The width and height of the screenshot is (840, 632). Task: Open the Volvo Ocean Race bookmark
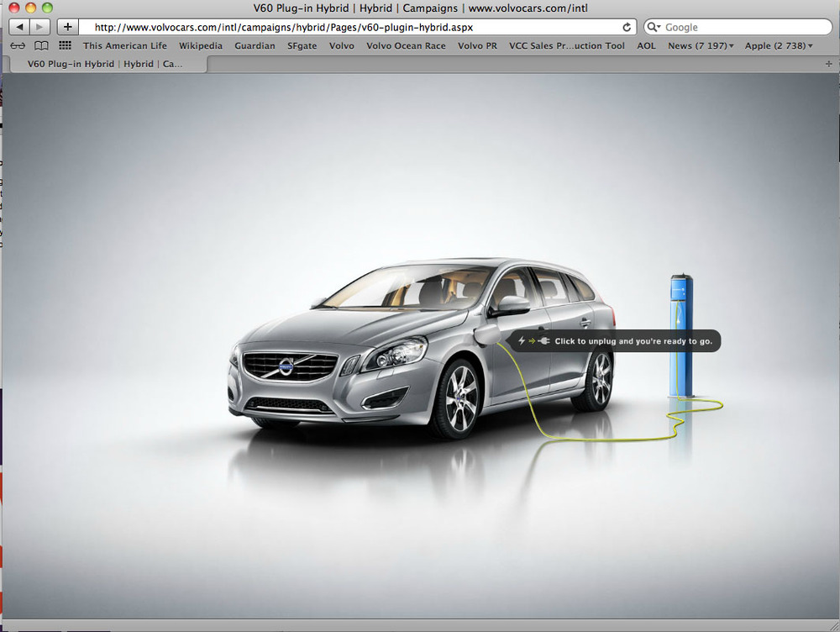pyautogui.click(x=406, y=45)
